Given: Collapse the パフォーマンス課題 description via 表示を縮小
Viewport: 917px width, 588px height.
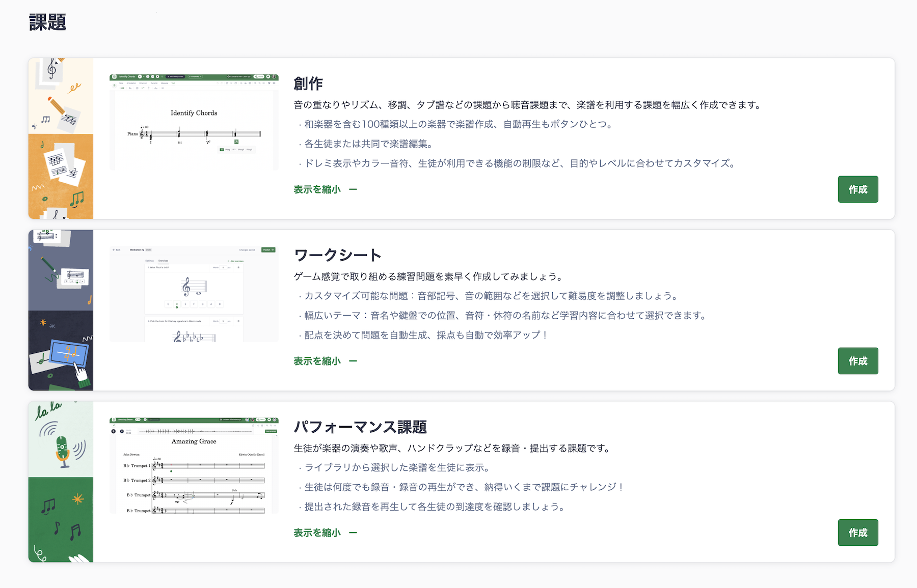Looking at the screenshot, I should click(x=316, y=533).
